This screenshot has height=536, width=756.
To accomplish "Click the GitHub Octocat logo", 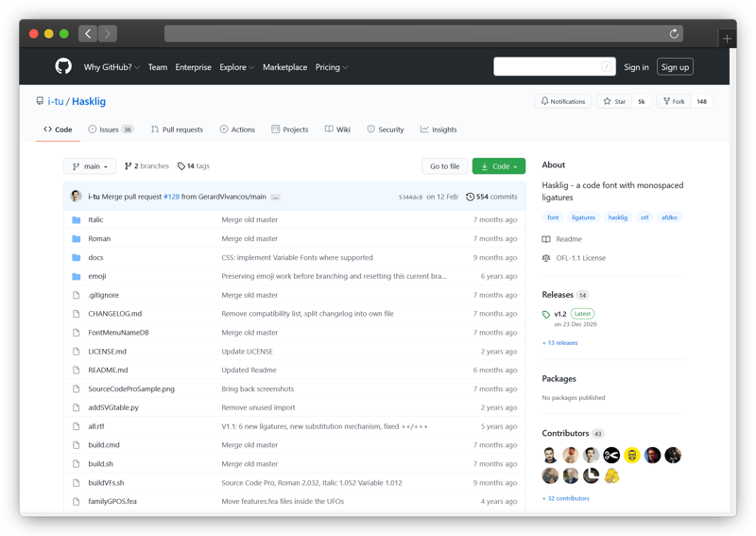I will tap(63, 66).
